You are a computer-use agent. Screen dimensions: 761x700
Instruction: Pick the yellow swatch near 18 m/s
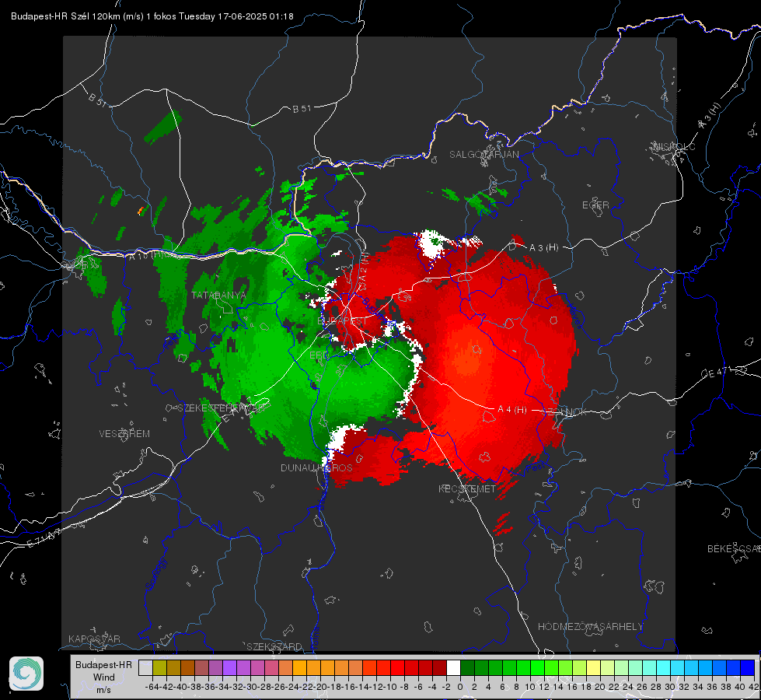pyautogui.click(x=593, y=667)
